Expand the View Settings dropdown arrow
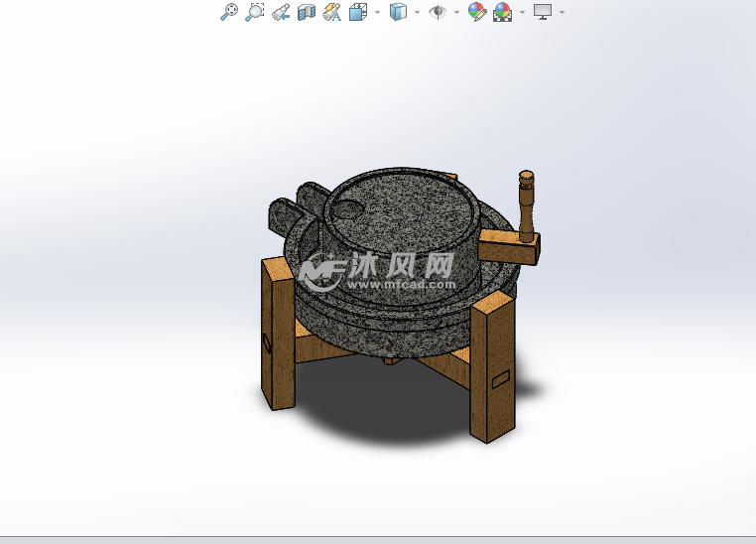The width and height of the screenshot is (756, 544). (562, 13)
